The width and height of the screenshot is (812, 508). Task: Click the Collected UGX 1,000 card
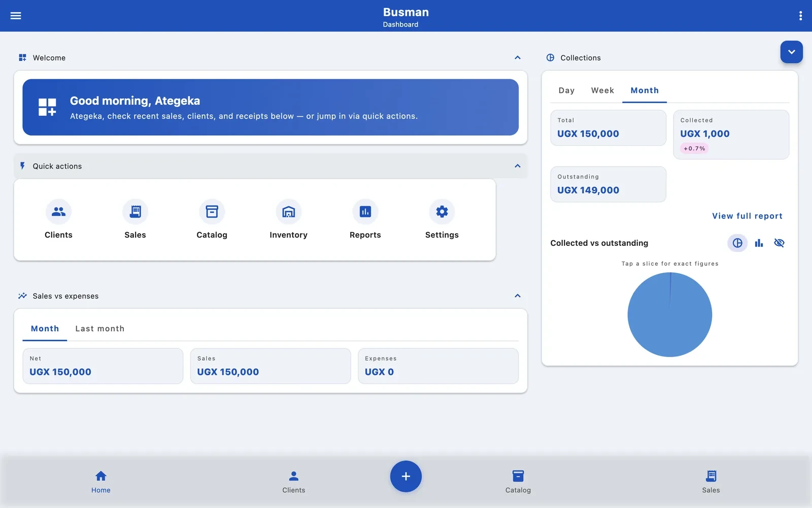[731, 135]
